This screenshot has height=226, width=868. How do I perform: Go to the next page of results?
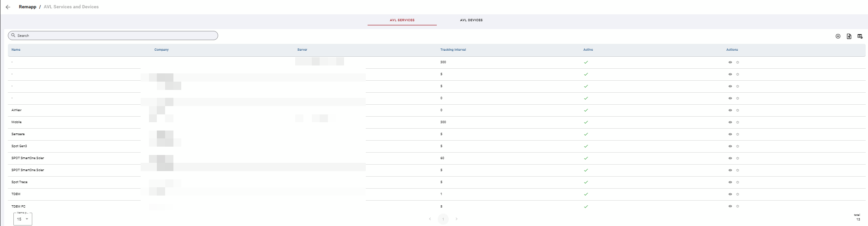(x=457, y=219)
